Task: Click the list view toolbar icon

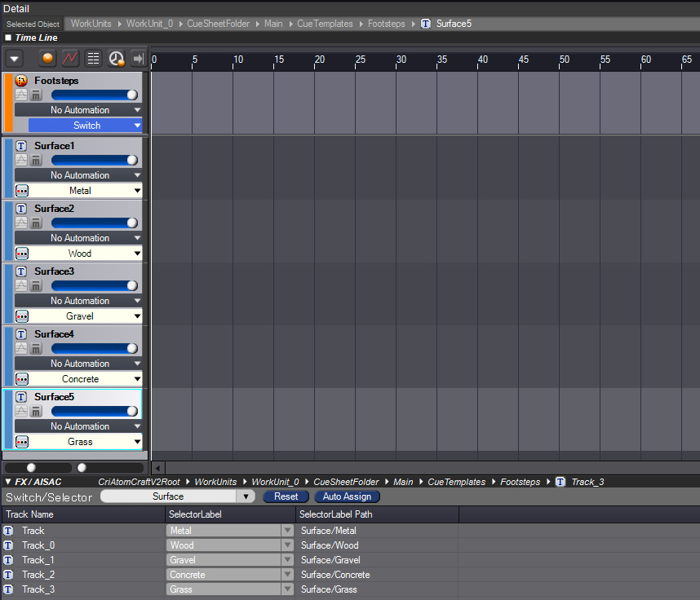Action: coord(93,59)
